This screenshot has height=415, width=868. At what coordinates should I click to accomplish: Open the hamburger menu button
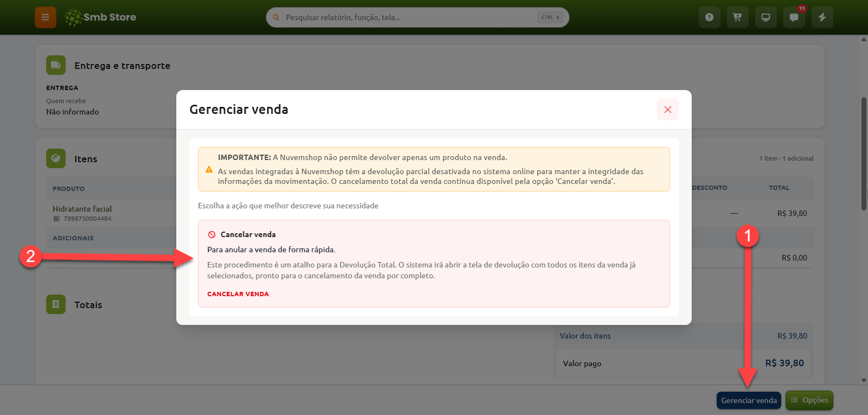[x=46, y=17]
